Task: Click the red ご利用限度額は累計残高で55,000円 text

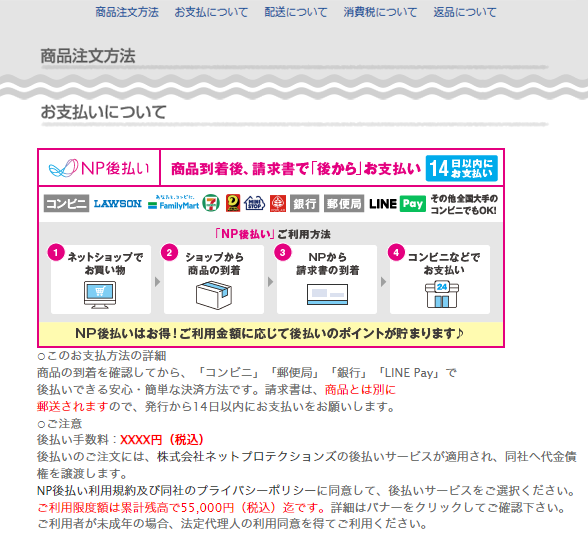Action: 182,508
